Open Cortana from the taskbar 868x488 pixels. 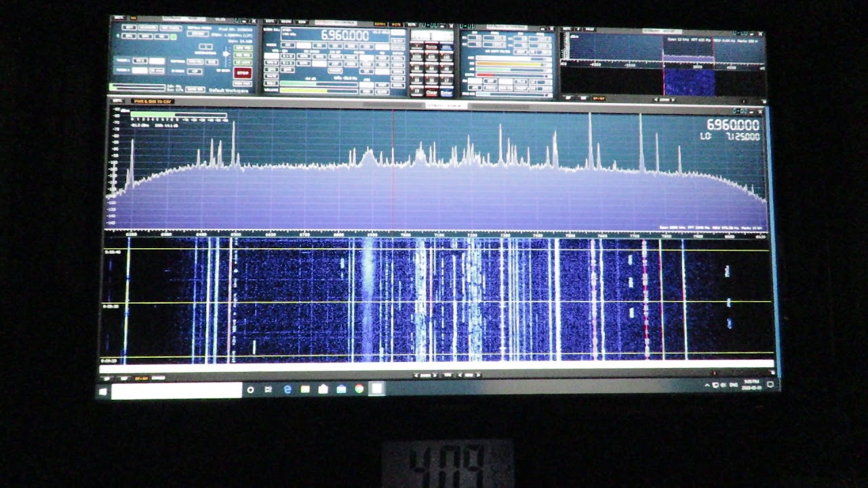click(250, 390)
